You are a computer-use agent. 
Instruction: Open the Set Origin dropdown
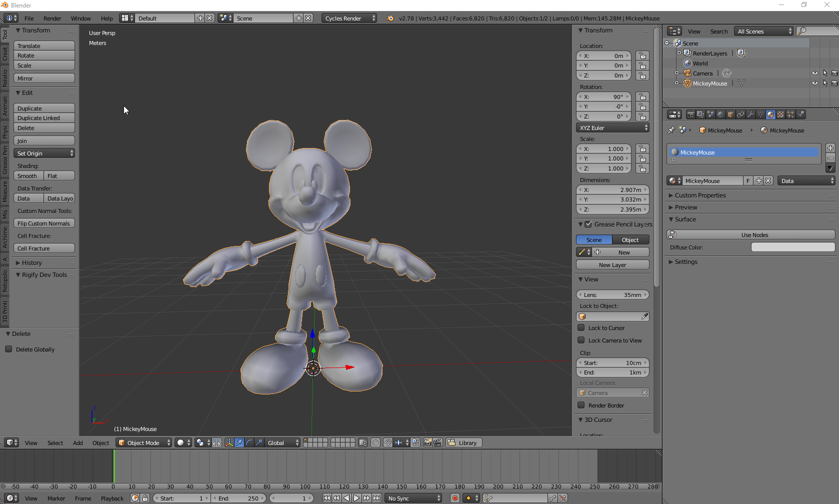tap(44, 153)
